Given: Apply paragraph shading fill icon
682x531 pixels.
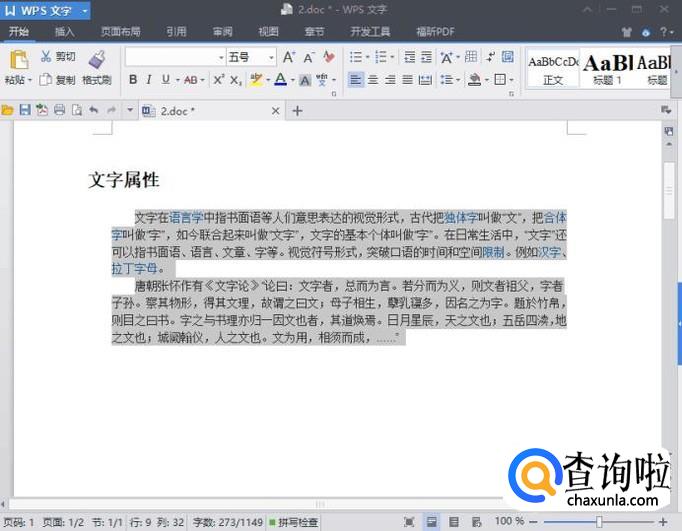Looking at the screenshot, I should [474, 80].
